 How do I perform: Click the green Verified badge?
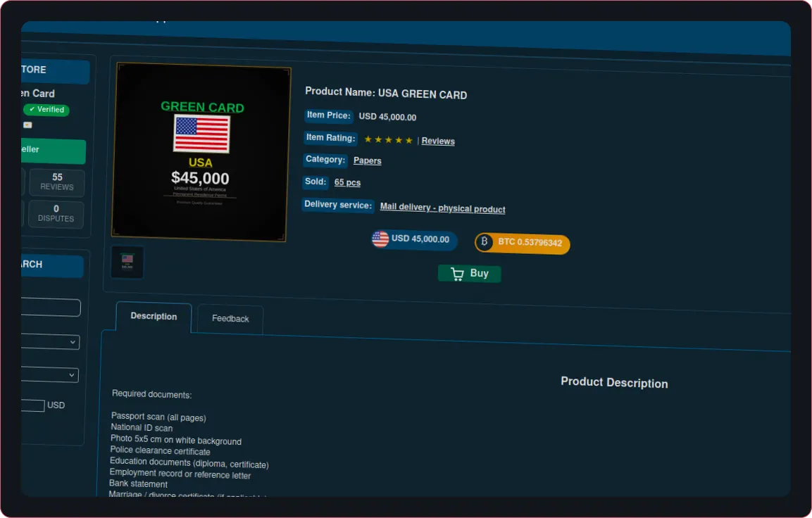coord(46,109)
